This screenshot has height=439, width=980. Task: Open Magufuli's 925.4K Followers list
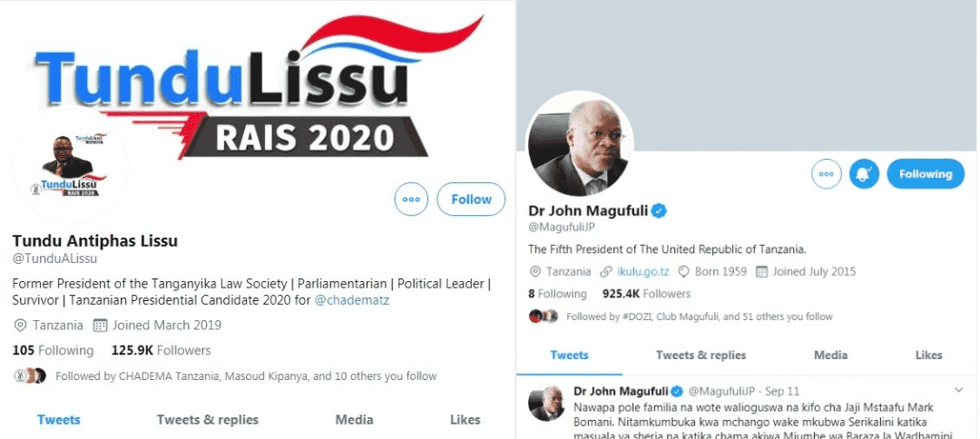coord(646,294)
